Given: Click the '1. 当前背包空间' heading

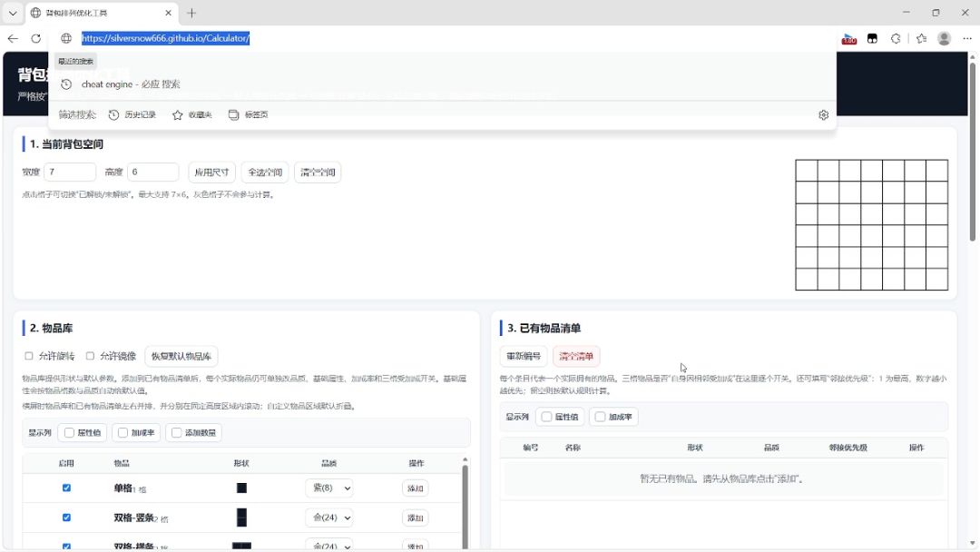Looking at the screenshot, I should [66, 144].
